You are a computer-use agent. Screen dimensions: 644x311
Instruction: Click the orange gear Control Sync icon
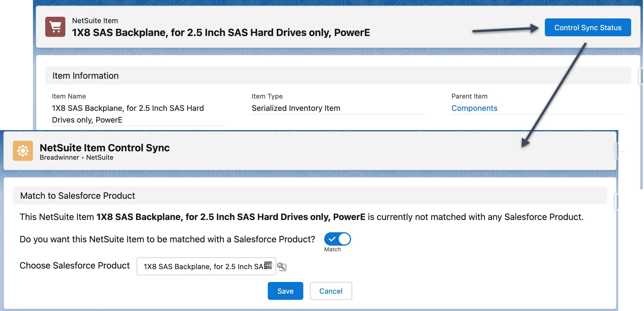click(x=23, y=151)
